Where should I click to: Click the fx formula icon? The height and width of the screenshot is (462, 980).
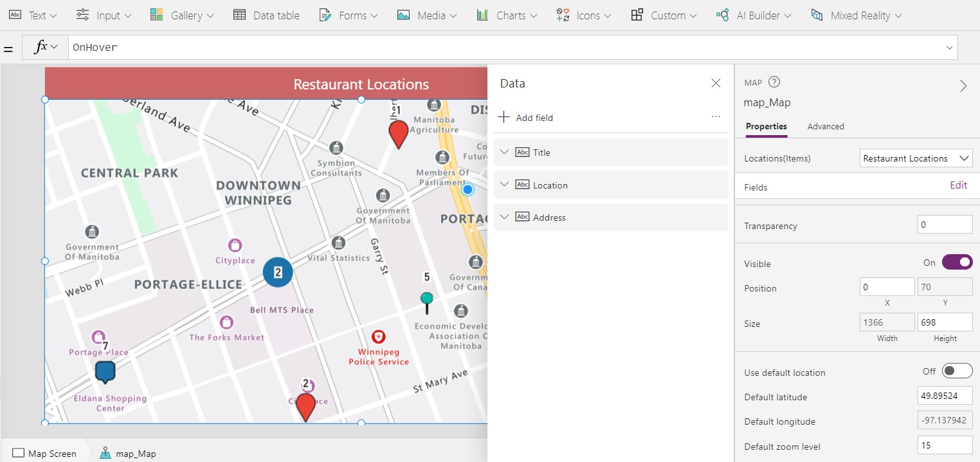(41, 47)
